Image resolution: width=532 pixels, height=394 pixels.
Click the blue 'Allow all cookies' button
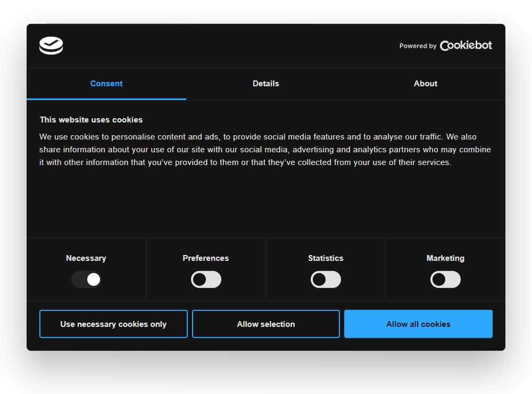coord(418,324)
